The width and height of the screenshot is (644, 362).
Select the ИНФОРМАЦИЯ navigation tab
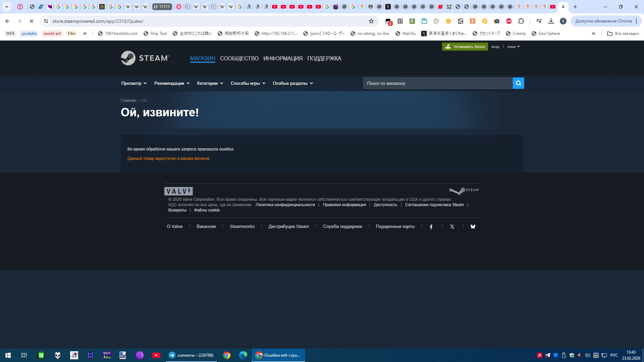pyautogui.click(x=283, y=58)
